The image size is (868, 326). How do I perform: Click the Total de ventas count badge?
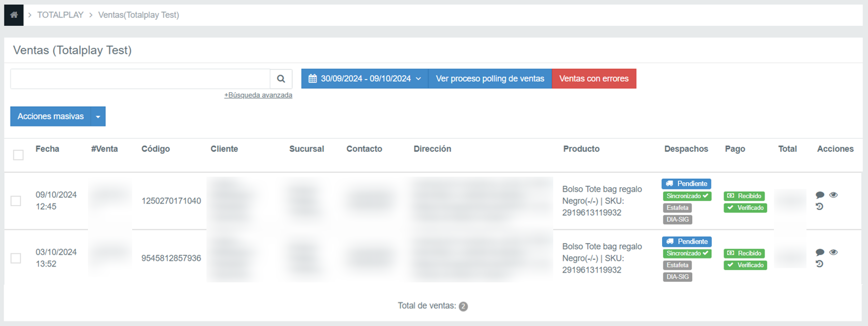(x=463, y=306)
